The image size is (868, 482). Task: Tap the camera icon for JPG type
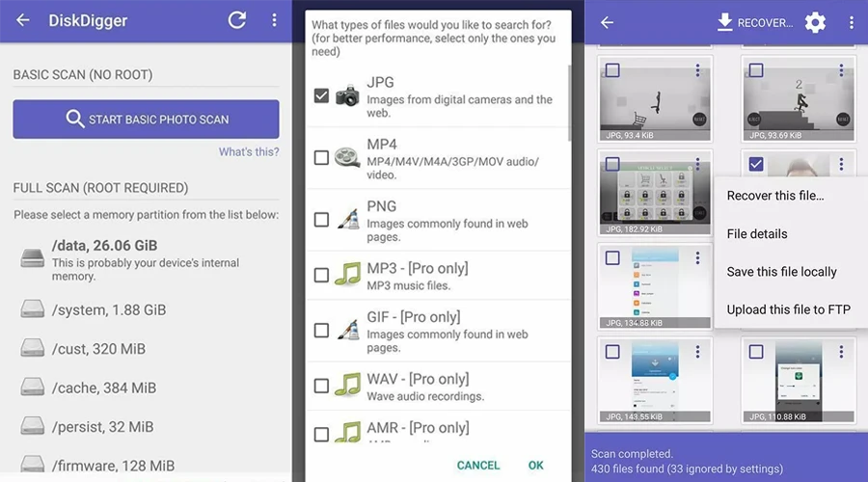[x=347, y=95]
